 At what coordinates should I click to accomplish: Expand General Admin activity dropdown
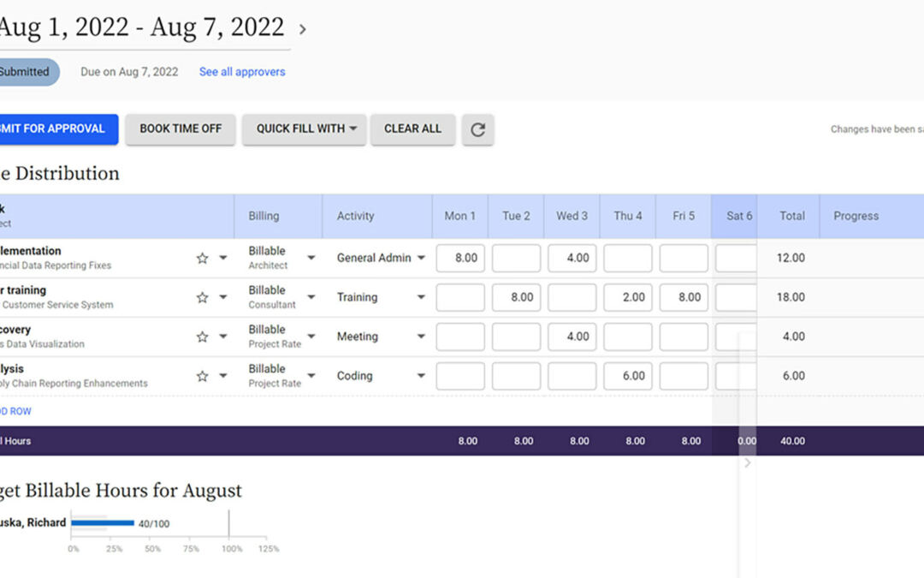(x=421, y=259)
